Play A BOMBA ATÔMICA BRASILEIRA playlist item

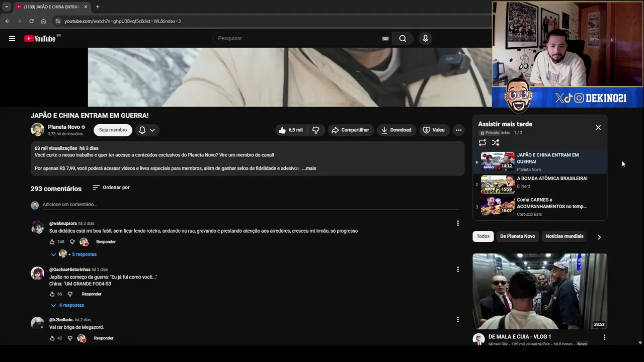pyautogui.click(x=540, y=184)
